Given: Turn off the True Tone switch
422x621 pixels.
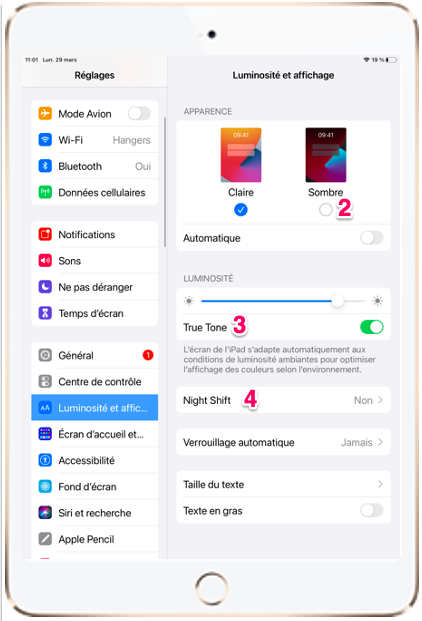Looking at the screenshot, I should pos(372,327).
